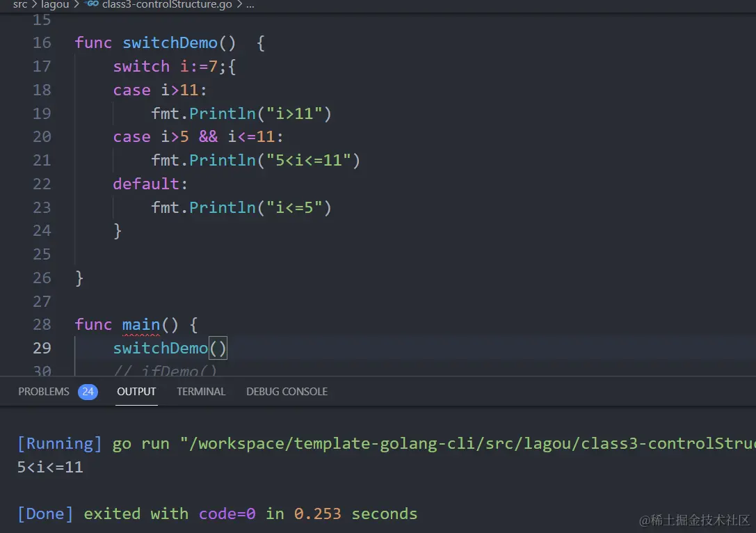756x533 pixels.
Task: Click the switchDemo() call on line 29
Action: tap(170, 348)
